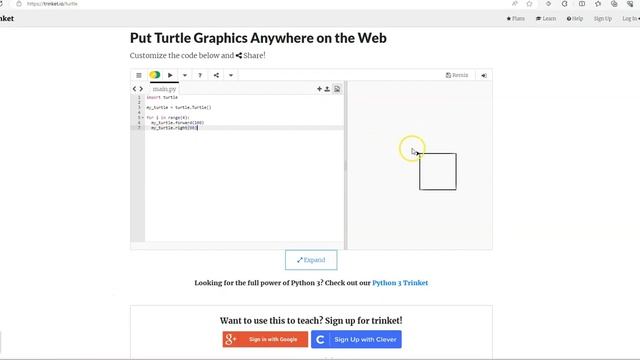This screenshot has width=640, height=360.
Task: Click code line 7 my_turtle.right(90)
Action: [174, 128]
